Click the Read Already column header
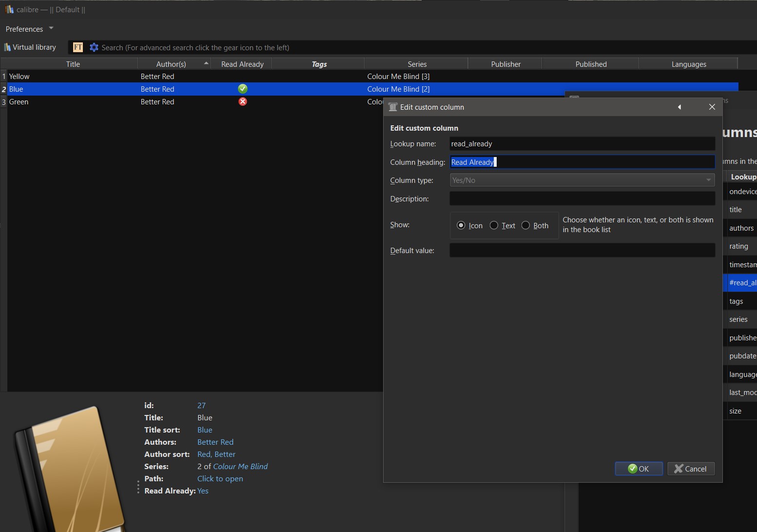This screenshot has width=757, height=532. pyautogui.click(x=242, y=64)
